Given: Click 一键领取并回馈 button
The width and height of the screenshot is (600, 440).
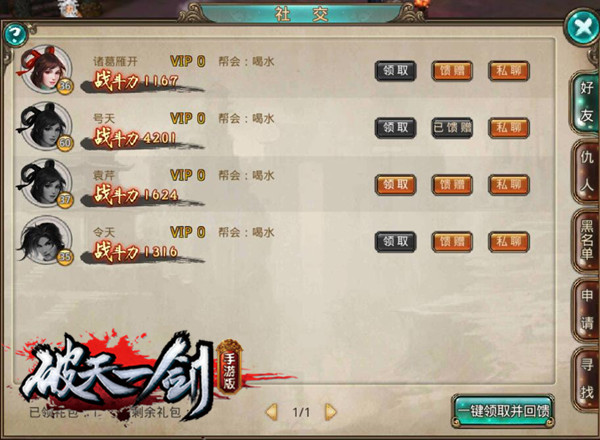Looking at the screenshot, I should click(x=503, y=411).
